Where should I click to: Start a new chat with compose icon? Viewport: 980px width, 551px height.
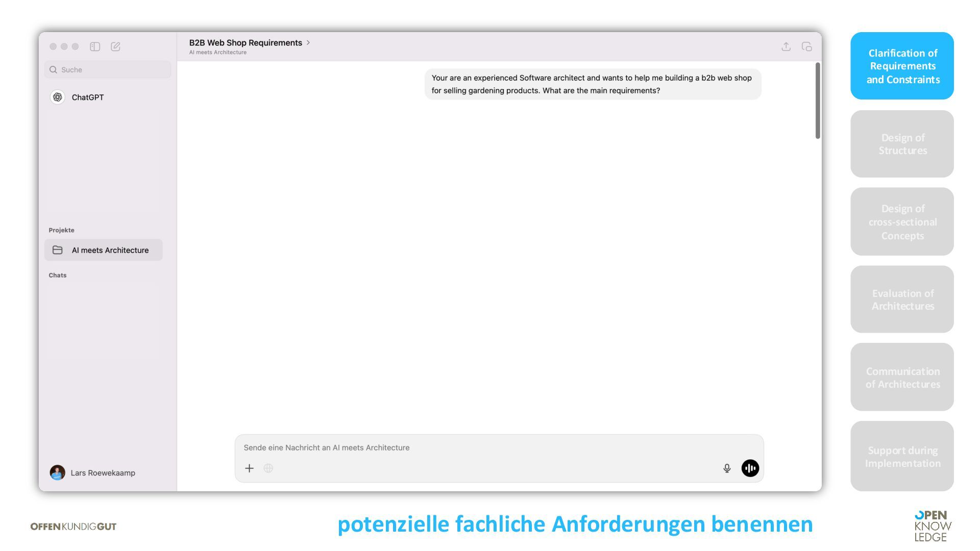coord(115,46)
